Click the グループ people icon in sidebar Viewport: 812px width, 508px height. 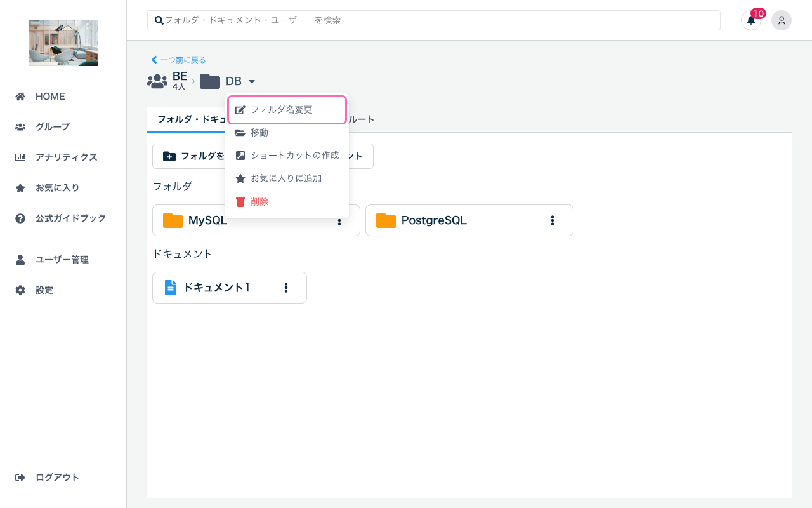point(21,126)
